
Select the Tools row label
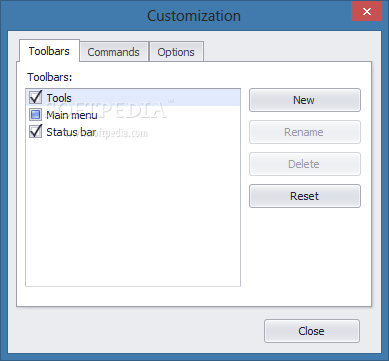59,98
